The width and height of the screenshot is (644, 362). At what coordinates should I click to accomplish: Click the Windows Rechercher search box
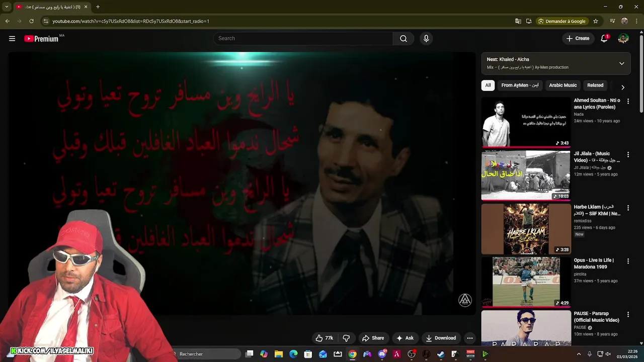[x=206, y=354]
